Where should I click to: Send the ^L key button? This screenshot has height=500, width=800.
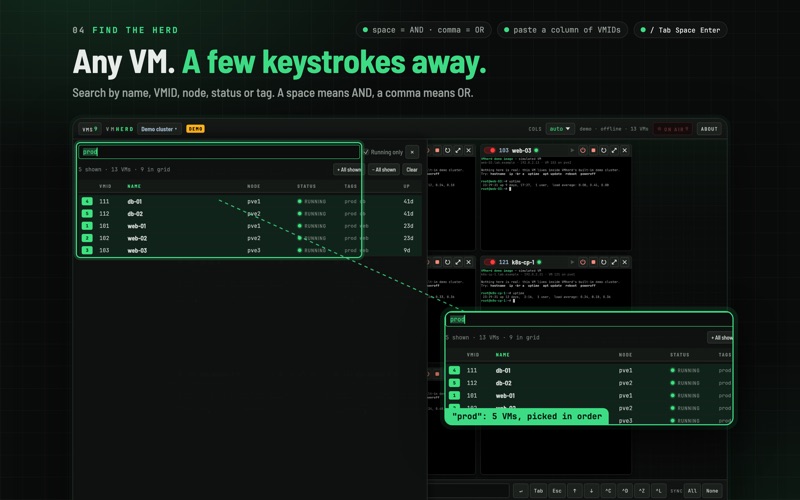click(659, 491)
